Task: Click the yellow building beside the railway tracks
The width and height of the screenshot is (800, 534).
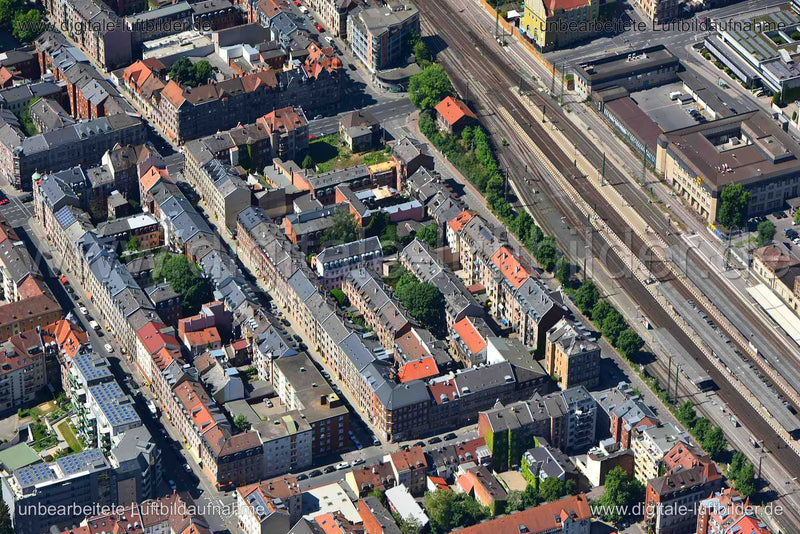Action: 559,21
